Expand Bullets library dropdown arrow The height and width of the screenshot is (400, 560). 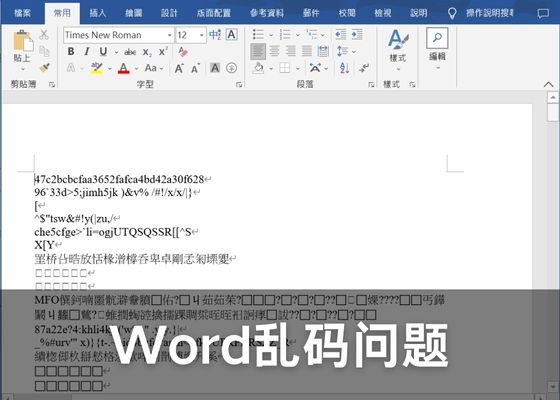[271, 35]
